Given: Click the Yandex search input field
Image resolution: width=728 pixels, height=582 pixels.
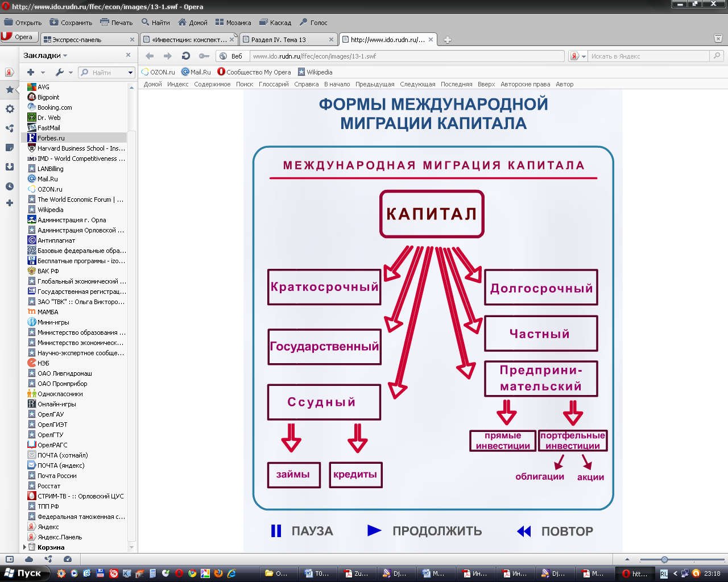Looking at the screenshot, I should [x=648, y=56].
